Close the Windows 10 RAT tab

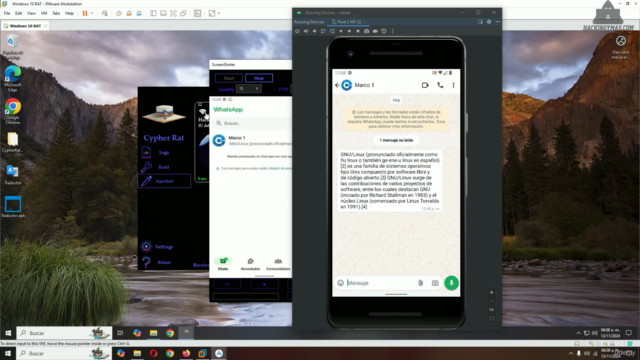click(x=45, y=26)
